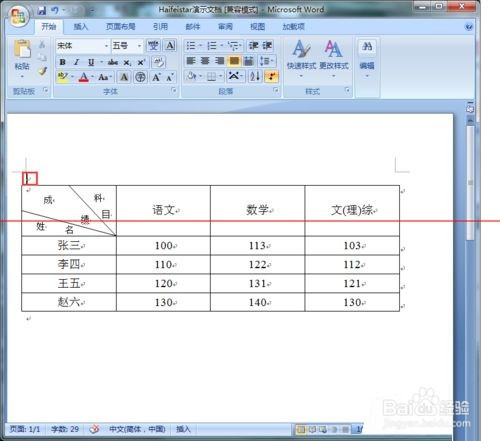The image size is (500, 441).
Task: Underline the selected text
Action: click(x=91, y=62)
